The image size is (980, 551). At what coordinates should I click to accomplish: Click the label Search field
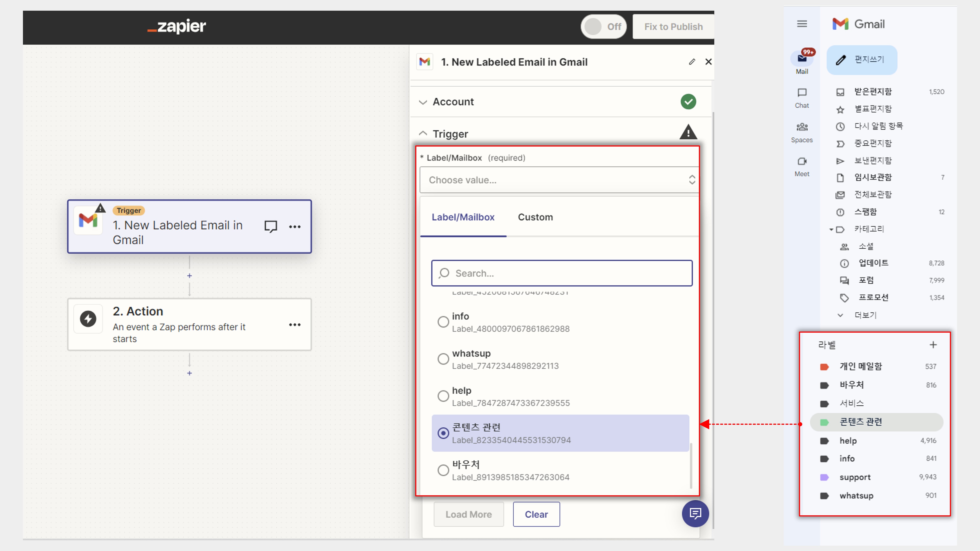[x=561, y=273]
